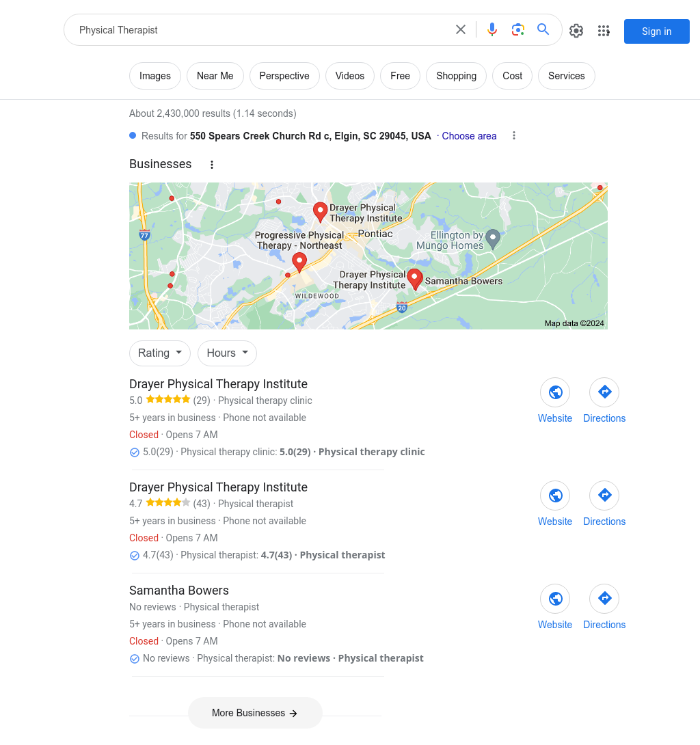Click the Choose area link
The height and width of the screenshot is (745, 700).
[469, 136]
